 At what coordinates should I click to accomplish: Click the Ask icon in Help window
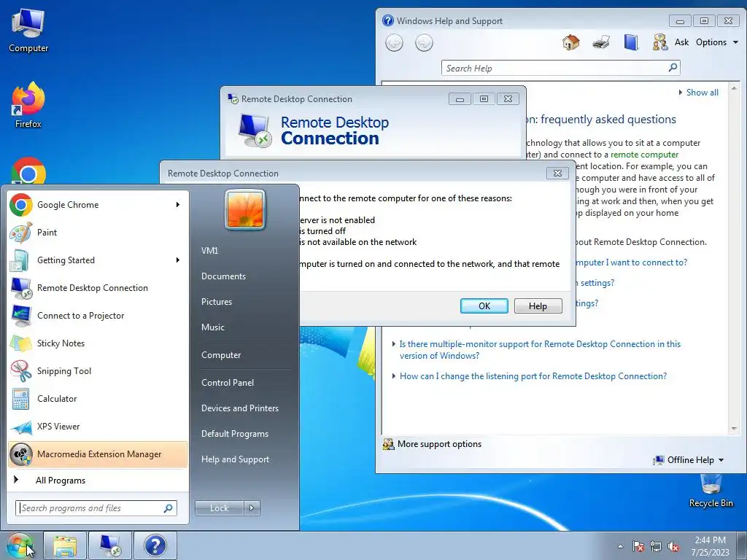click(x=660, y=42)
